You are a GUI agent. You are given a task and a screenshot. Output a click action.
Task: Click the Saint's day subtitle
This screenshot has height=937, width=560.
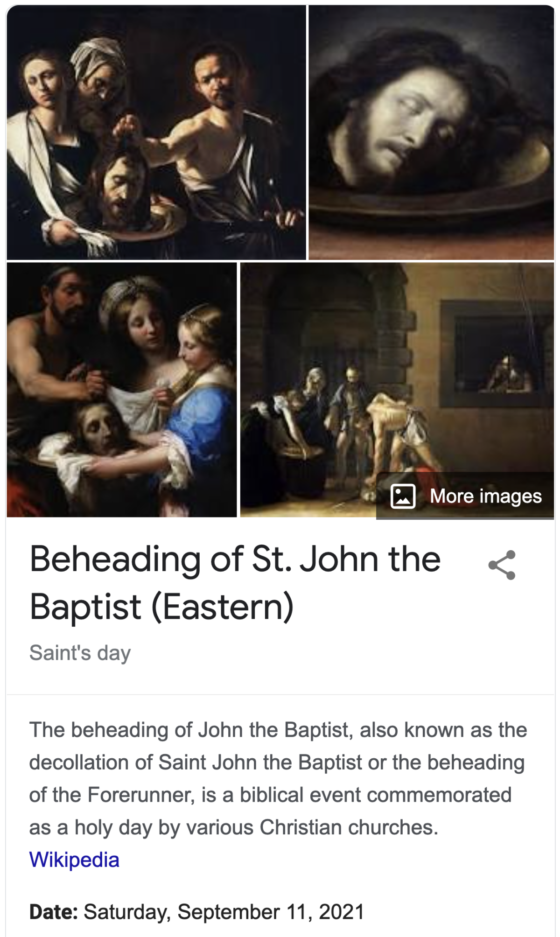80,653
